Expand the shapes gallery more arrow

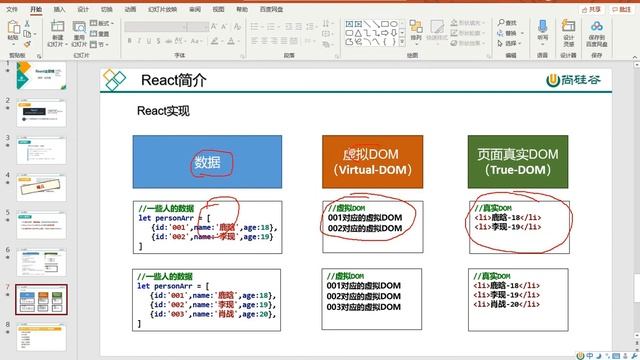point(402,42)
